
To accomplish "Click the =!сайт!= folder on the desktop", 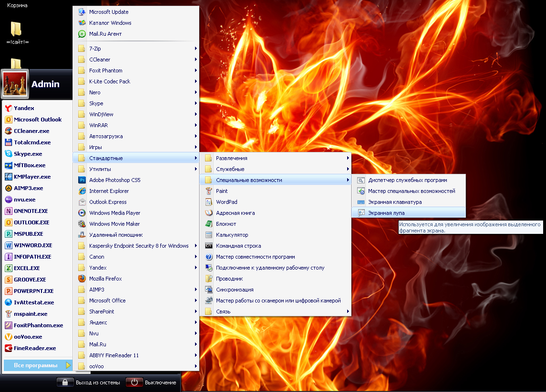I will coord(16,33).
